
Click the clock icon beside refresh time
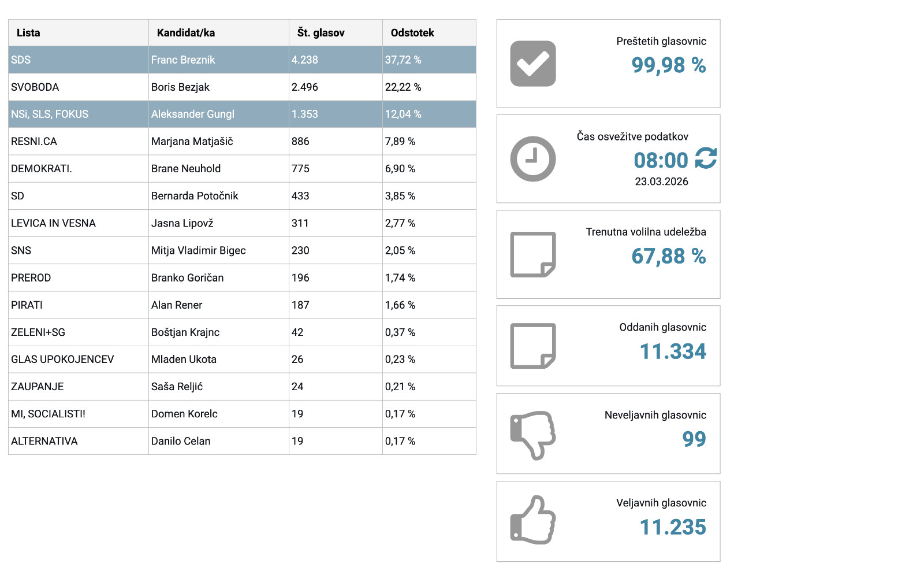532,159
